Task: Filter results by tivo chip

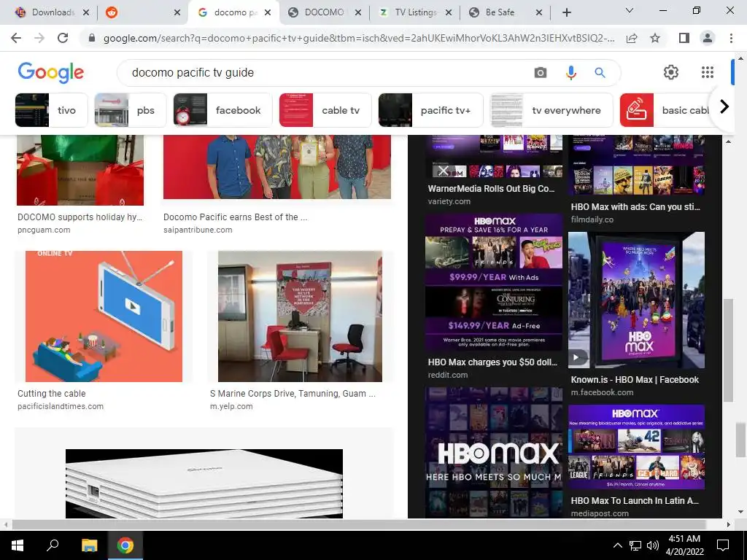Action: (x=52, y=110)
